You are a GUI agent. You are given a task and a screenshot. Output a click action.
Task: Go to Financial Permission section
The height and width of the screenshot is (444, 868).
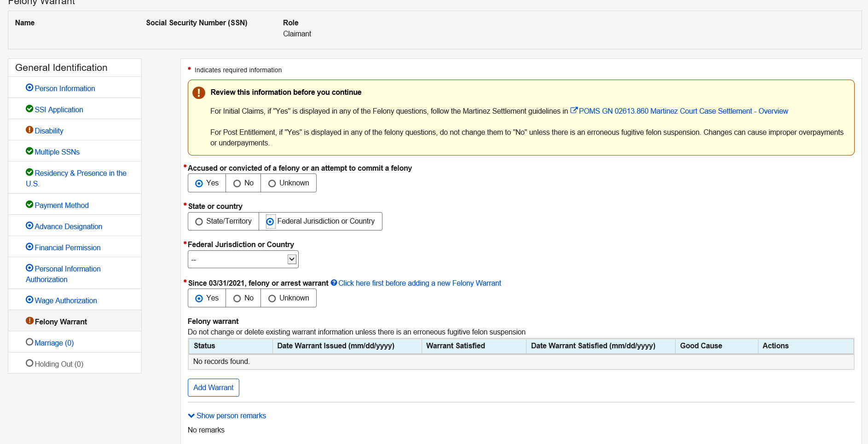[68, 248]
